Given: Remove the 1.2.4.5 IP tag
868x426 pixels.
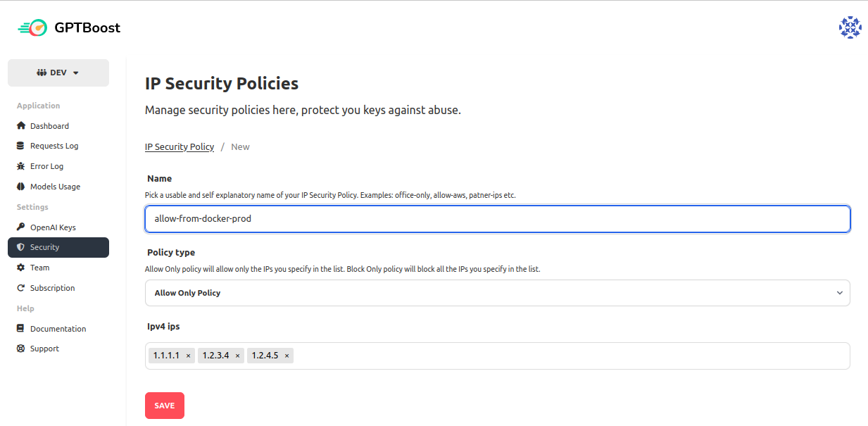Looking at the screenshot, I should tap(287, 356).
